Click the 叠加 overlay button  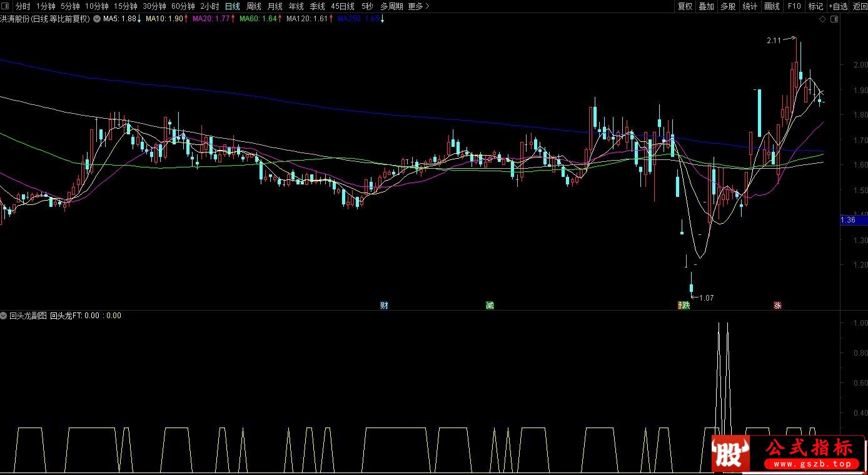706,6
